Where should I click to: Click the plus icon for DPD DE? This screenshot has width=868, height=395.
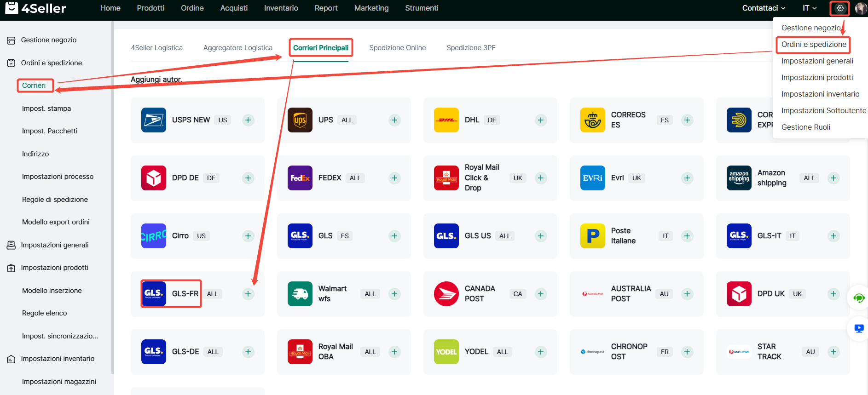click(x=248, y=178)
